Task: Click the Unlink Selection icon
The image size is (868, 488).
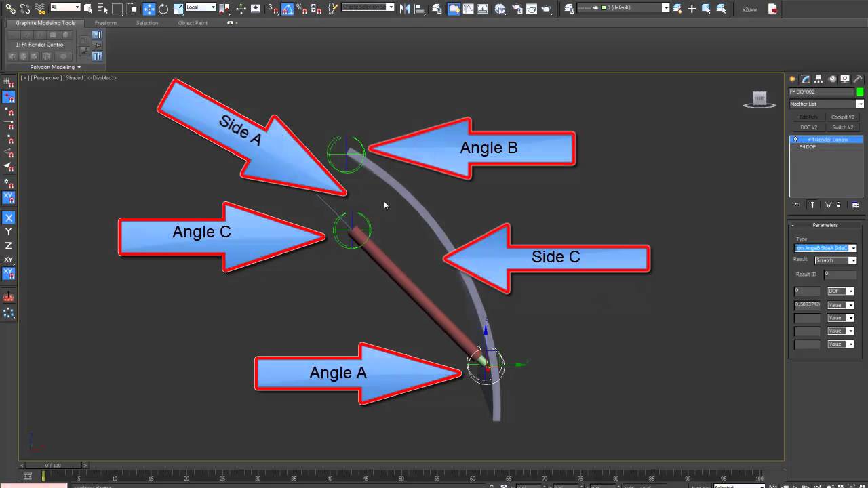Action: coord(25,8)
